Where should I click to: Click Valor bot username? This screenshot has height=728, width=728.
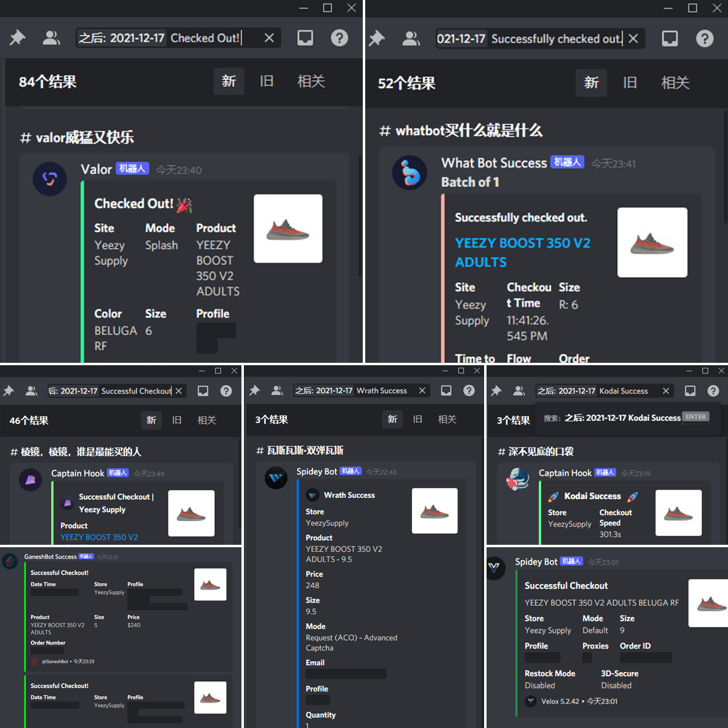[x=96, y=169]
